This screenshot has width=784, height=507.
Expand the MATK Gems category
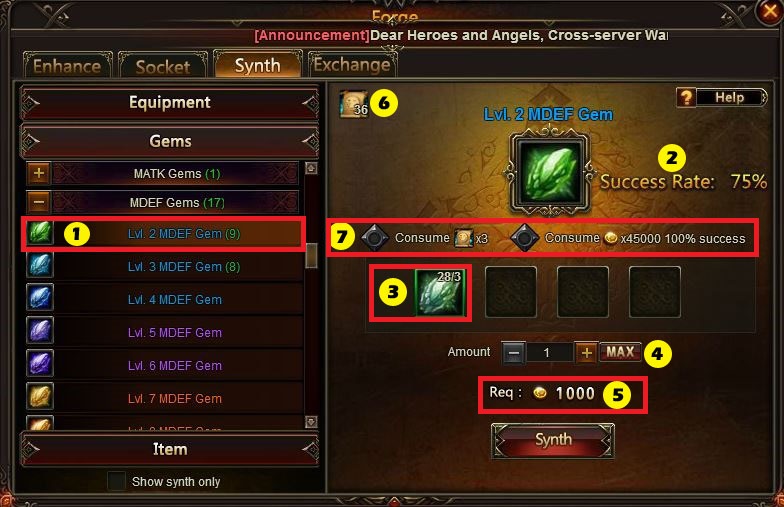coord(39,174)
